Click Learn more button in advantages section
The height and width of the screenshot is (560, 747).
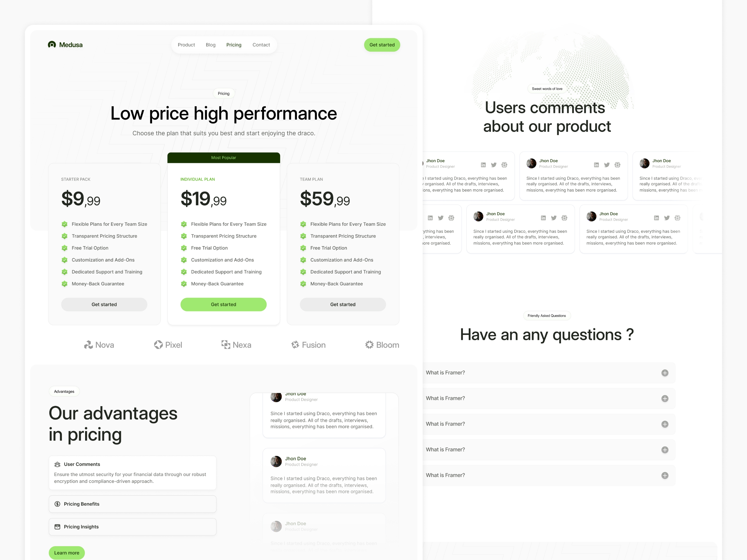66,552
